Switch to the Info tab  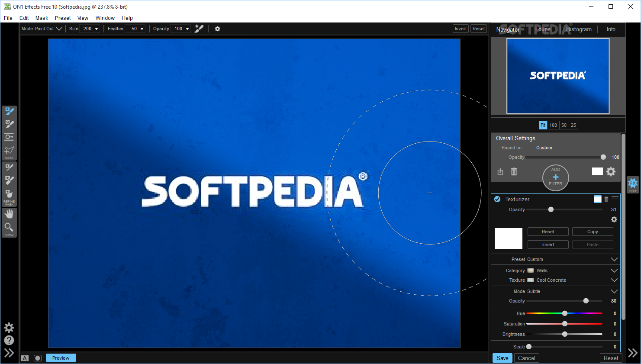click(611, 29)
